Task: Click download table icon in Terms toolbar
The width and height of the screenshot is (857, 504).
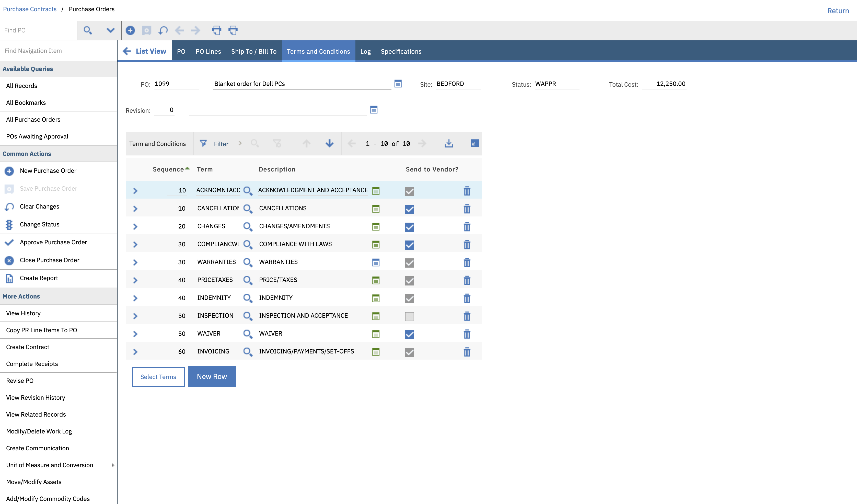Action: (x=449, y=144)
